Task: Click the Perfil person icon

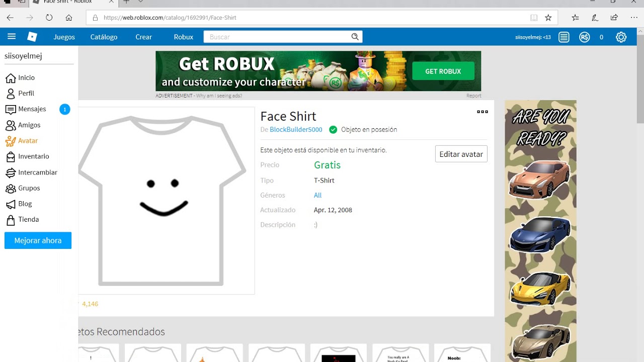Action: 11,94
